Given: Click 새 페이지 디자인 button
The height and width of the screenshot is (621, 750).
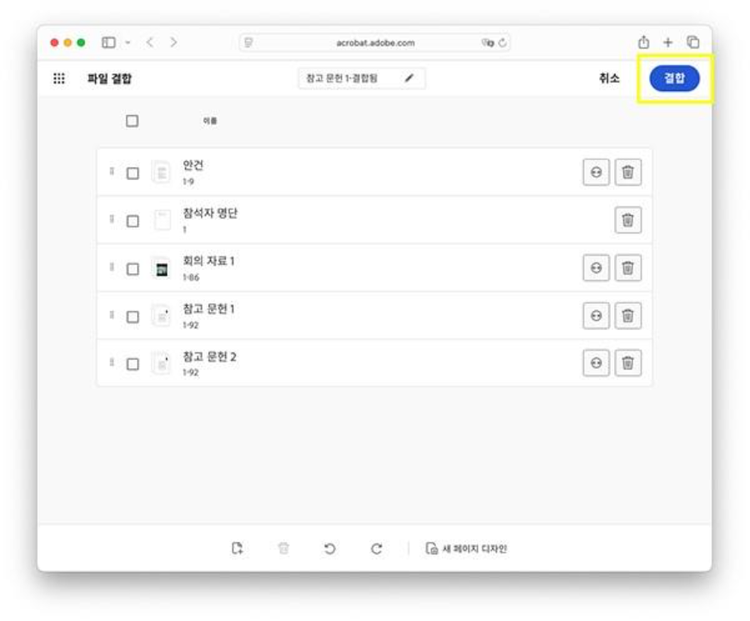Looking at the screenshot, I should pyautogui.click(x=466, y=548).
